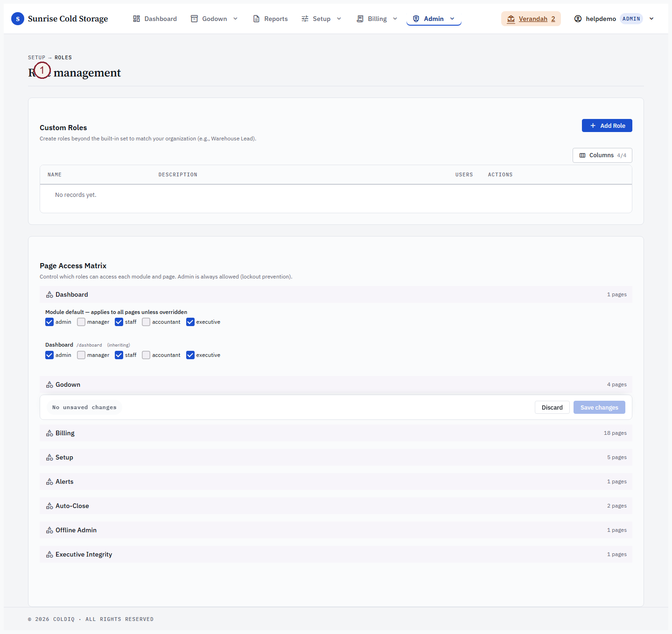Click the 'No unsaved changes' status label
The width and height of the screenshot is (672, 634).
[84, 407]
